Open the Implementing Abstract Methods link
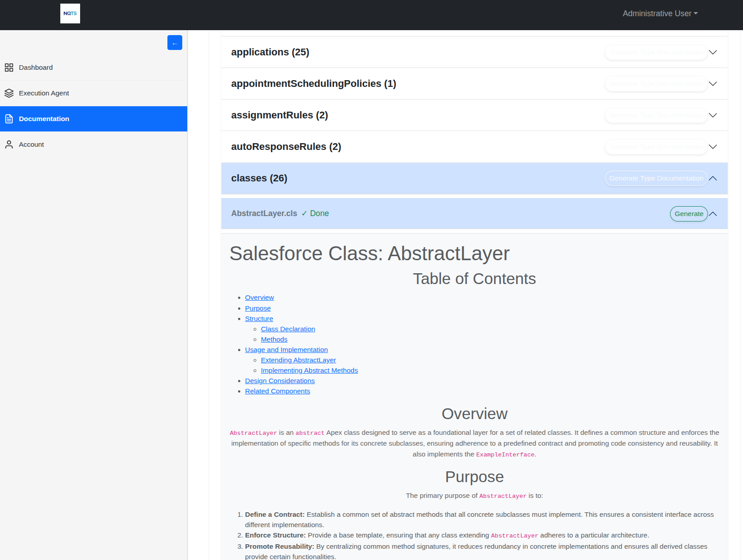The width and height of the screenshot is (743, 560). [309, 370]
